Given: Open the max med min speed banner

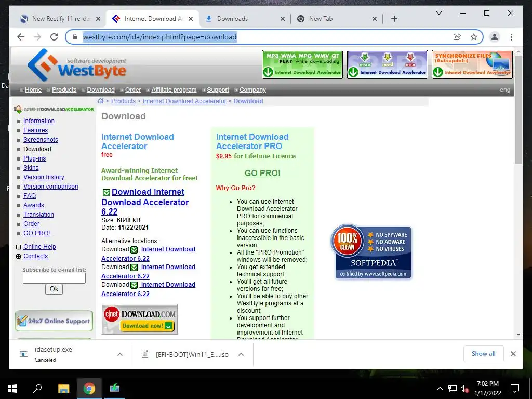Looking at the screenshot, I should [387, 64].
